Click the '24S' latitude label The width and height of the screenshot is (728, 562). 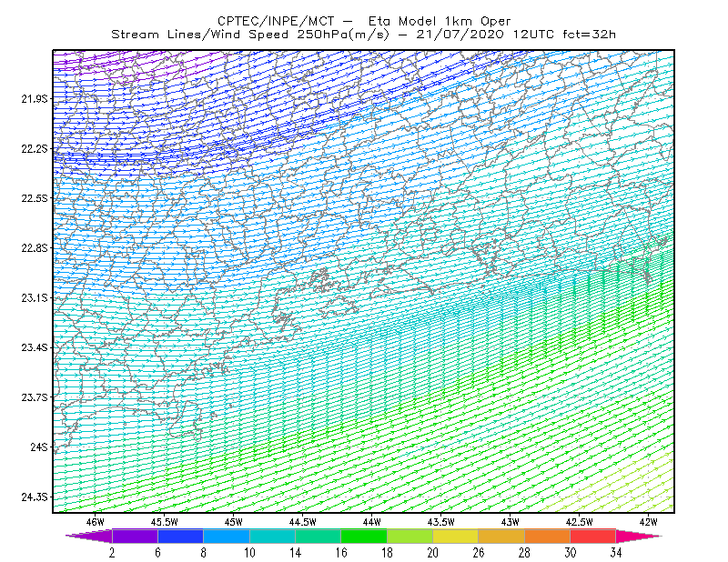point(39,447)
